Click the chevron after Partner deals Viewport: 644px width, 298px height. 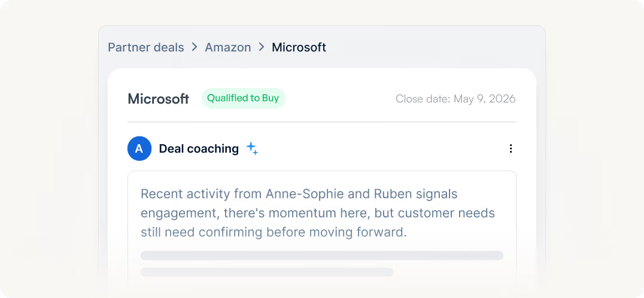(x=195, y=47)
